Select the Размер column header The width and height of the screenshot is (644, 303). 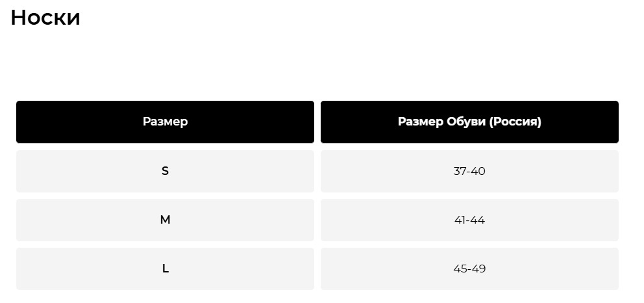(x=165, y=122)
